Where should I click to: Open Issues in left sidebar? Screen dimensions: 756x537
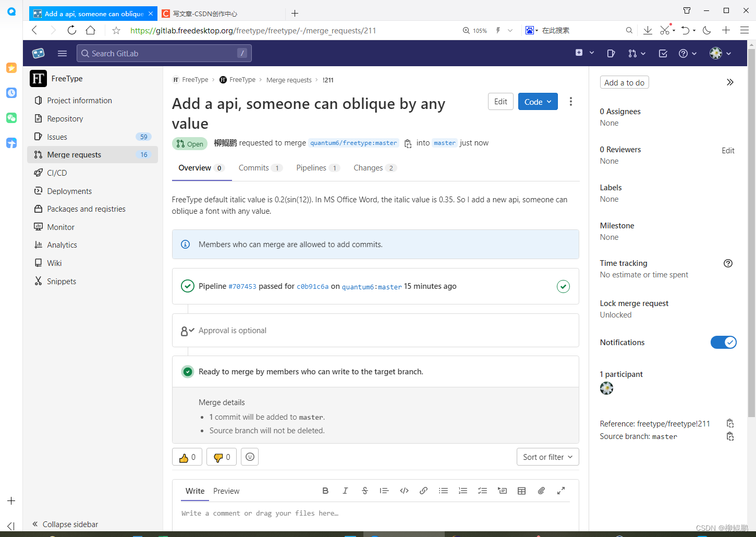click(92, 137)
